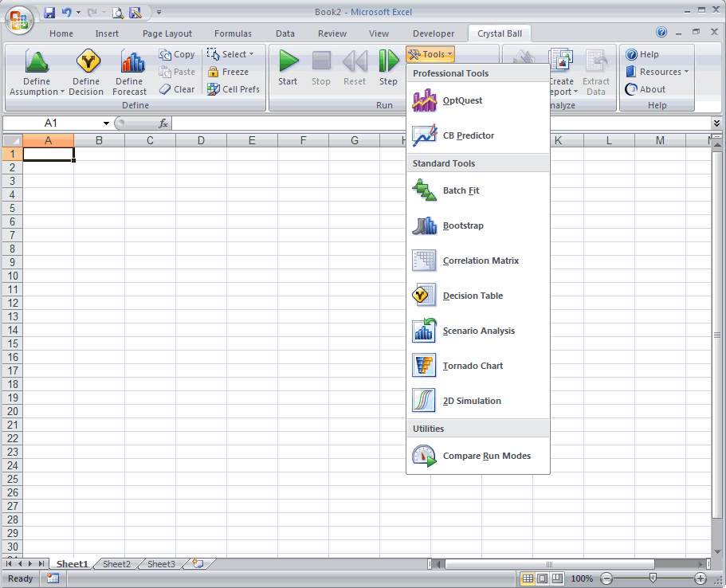
Task: Start the simulation with green Start button
Action: click(x=288, y=62)
